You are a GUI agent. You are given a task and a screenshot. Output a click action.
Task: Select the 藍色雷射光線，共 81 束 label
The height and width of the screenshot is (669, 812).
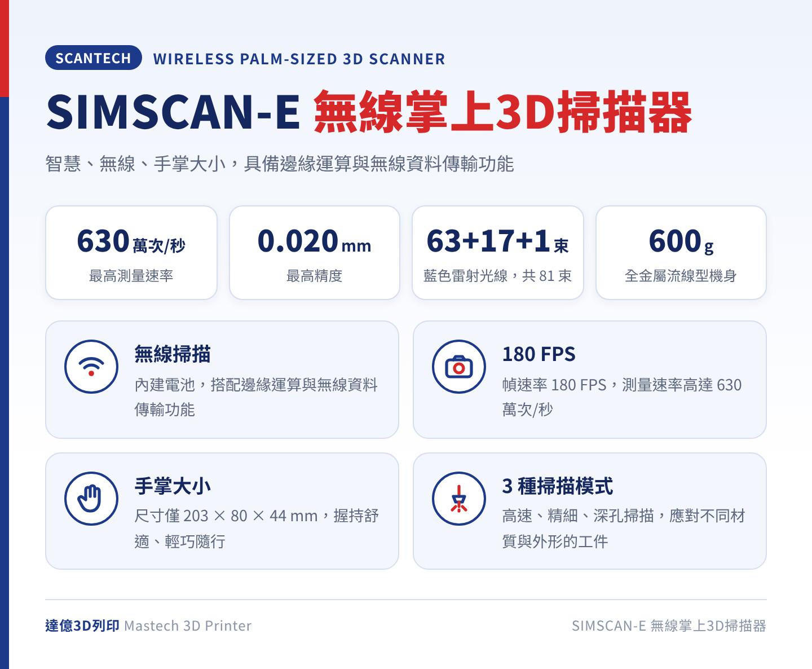click(498, 276)
